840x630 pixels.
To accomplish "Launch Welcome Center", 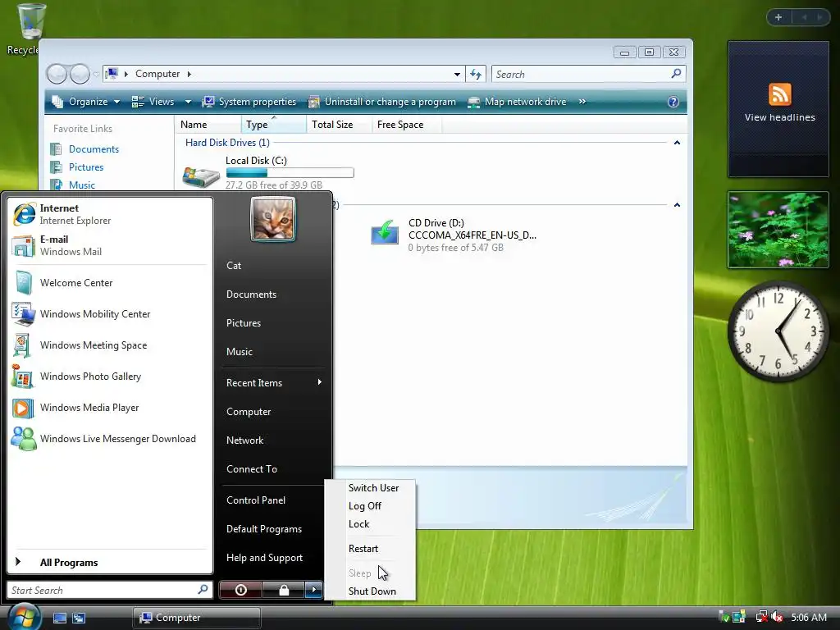I will 110,283.
